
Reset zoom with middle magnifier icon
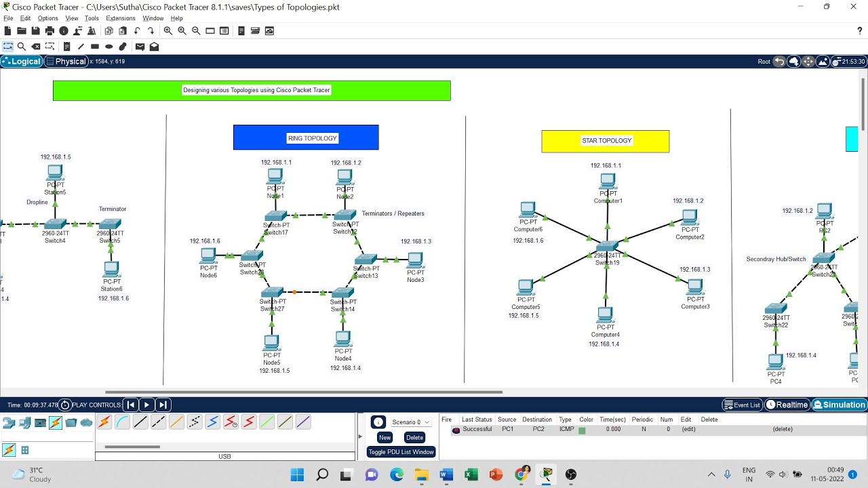click(182, 30)
